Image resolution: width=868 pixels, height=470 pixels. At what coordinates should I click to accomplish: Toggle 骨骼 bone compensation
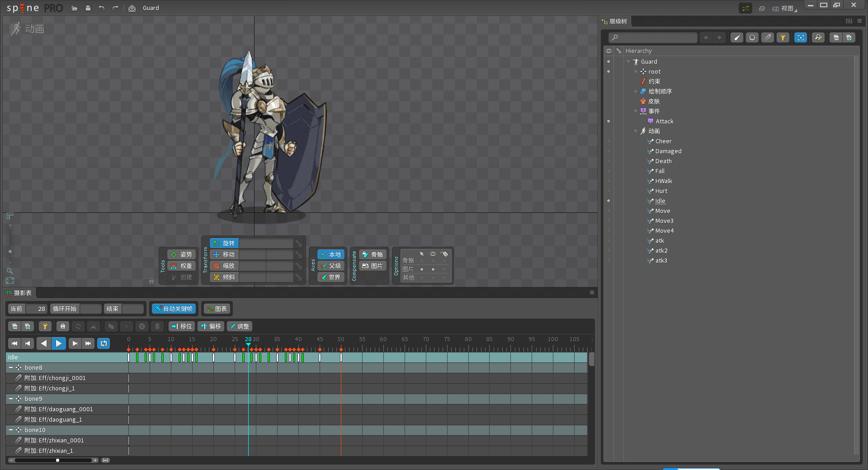point(373,255)
